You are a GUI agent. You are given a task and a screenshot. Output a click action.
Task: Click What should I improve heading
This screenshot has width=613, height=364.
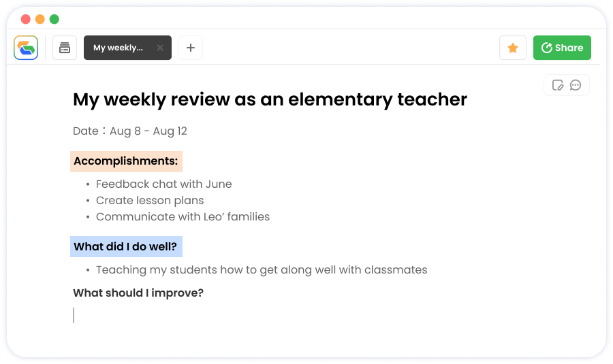(138, 293)
